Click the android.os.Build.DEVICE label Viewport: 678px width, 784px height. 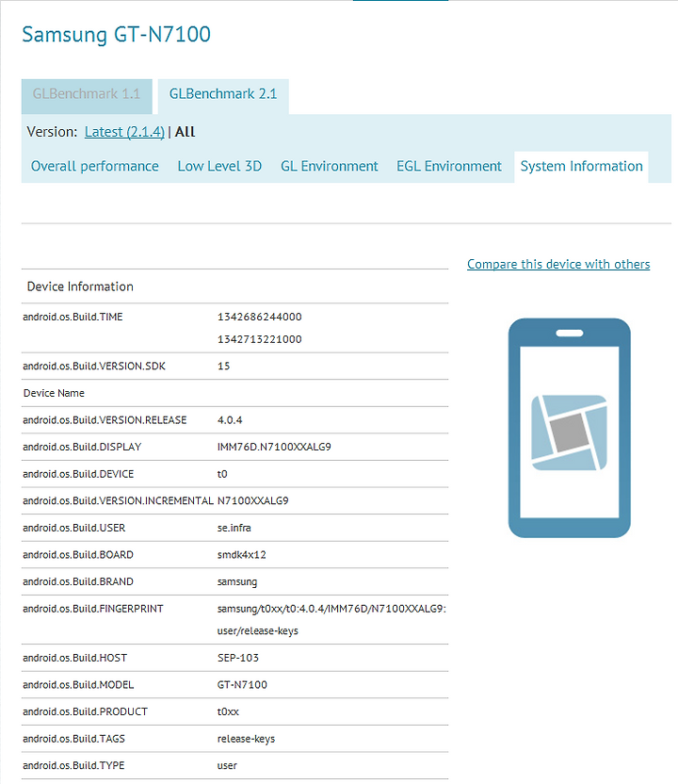78,474
